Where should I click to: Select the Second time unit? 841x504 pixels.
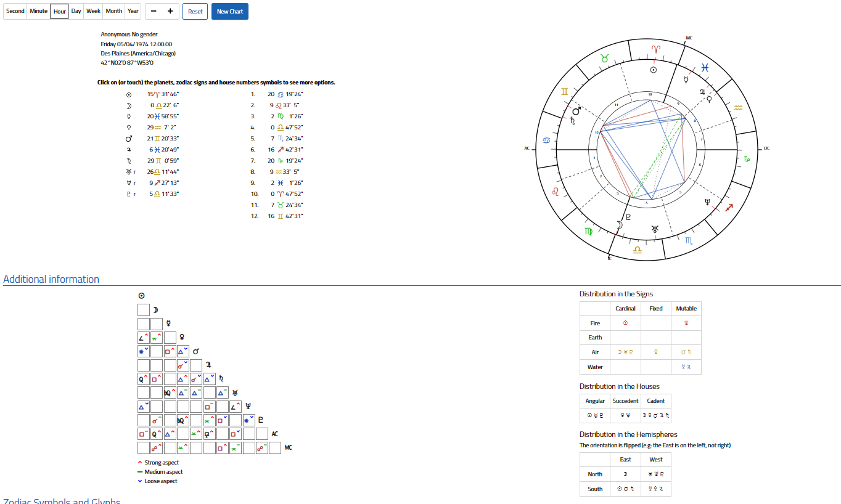click(x=15, y=11)
